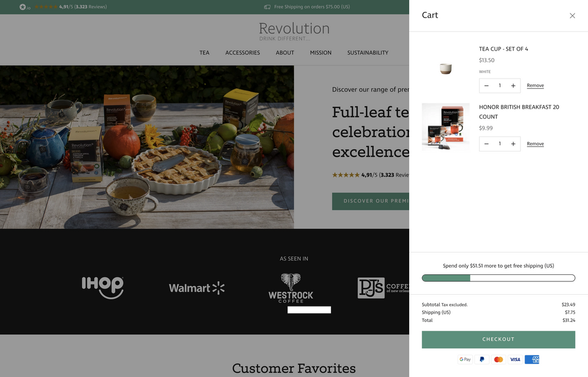The image size is (588, 377).
Task: Remove Tea Cup Set of 4 from cart
Action: [x=535, y=86]
